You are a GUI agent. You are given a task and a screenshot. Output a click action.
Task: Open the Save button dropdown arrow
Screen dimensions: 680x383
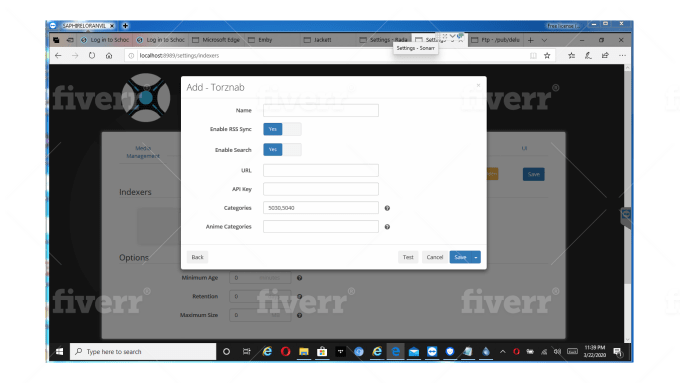tap(476, 257)
